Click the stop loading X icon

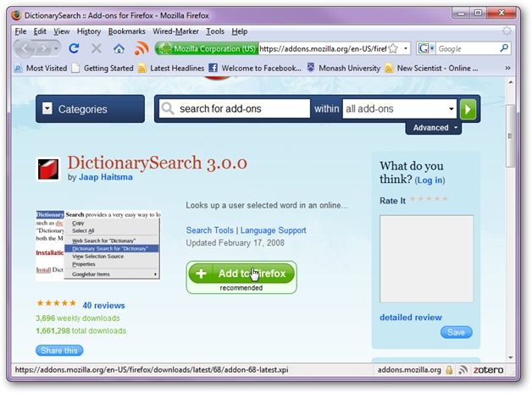(x=97, y=48)
